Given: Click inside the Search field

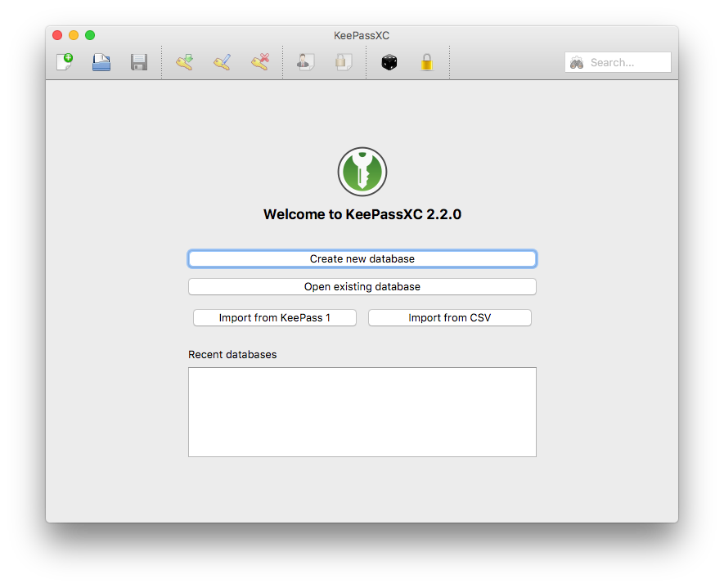Looking at the screenshot, I should [x=618, y=62].
